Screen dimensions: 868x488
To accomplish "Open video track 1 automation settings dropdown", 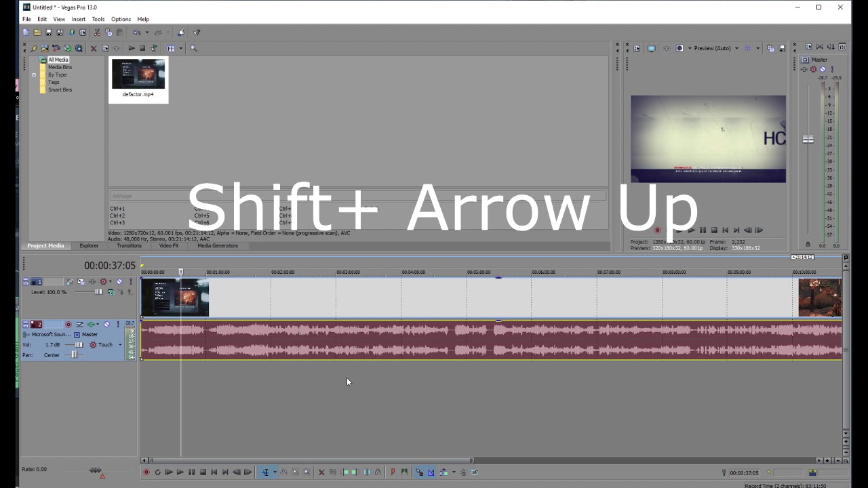I will (x=111, y=282).
